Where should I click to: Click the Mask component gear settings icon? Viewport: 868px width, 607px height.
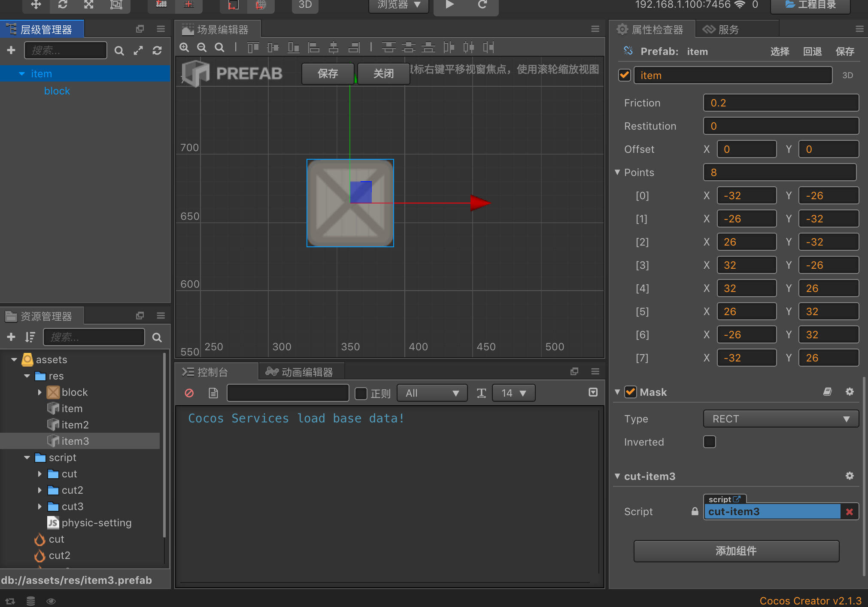849,392
